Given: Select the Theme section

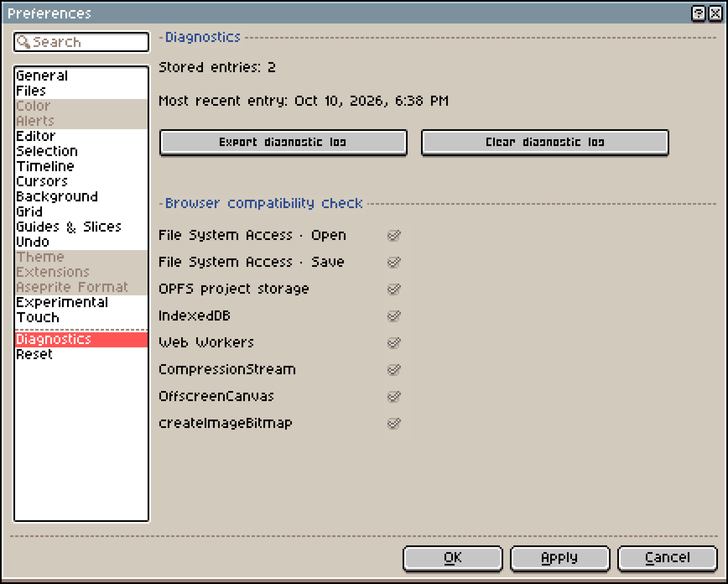Looking at the screenshot, I should coord(81,257).
